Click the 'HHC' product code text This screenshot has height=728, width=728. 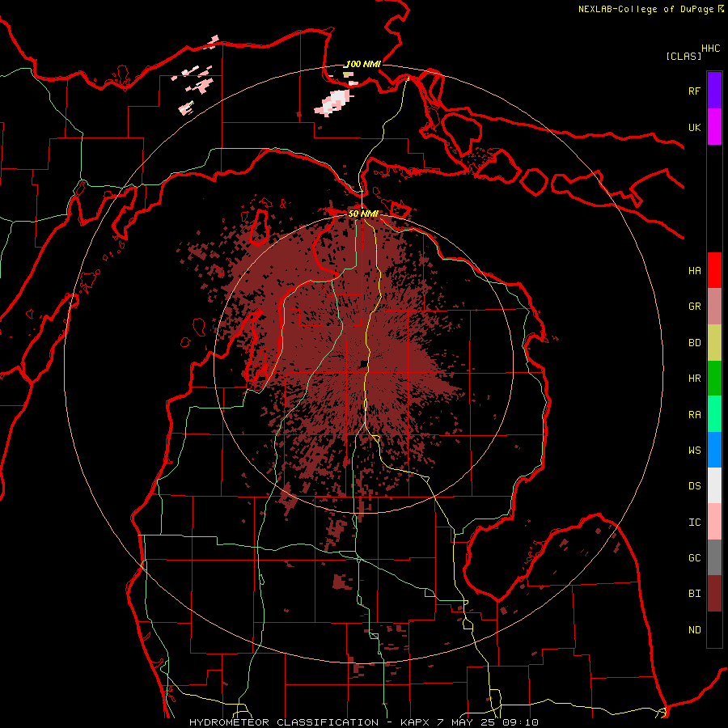click(x=710, y=49)
